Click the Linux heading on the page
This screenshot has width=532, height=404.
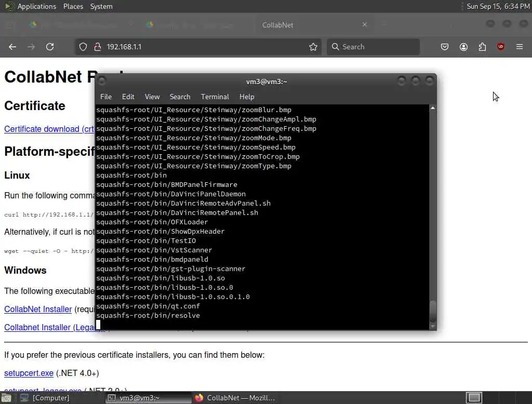coord(17,176)
